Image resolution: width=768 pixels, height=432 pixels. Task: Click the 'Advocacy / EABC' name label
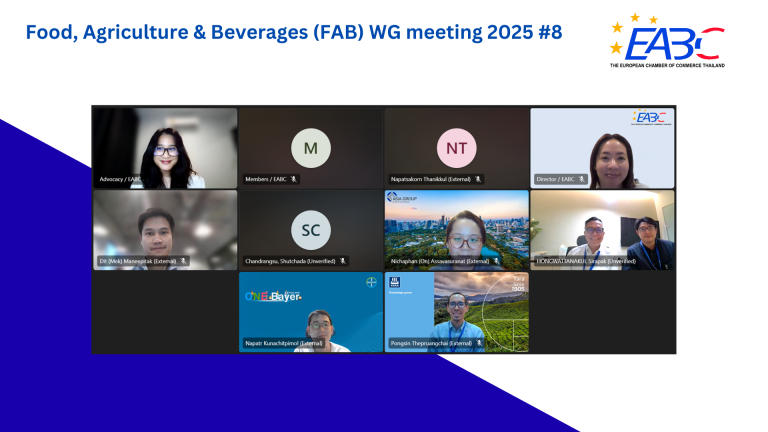(120, 179)
